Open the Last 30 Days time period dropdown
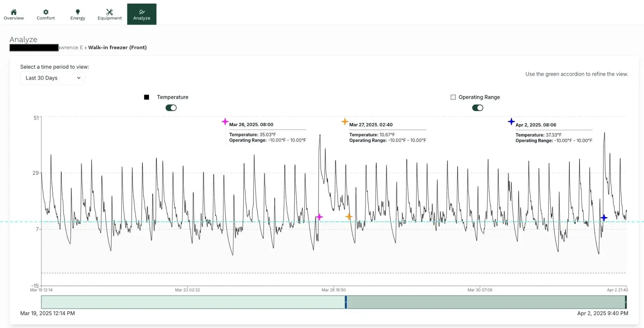The height and width of the screenshot is (328, 644). (52, 78)
